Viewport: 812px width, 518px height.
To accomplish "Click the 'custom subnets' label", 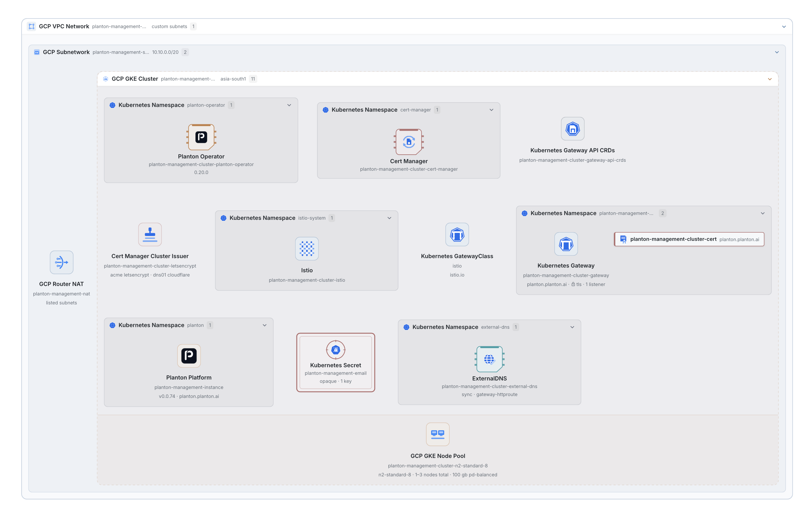I will point(169,27).
